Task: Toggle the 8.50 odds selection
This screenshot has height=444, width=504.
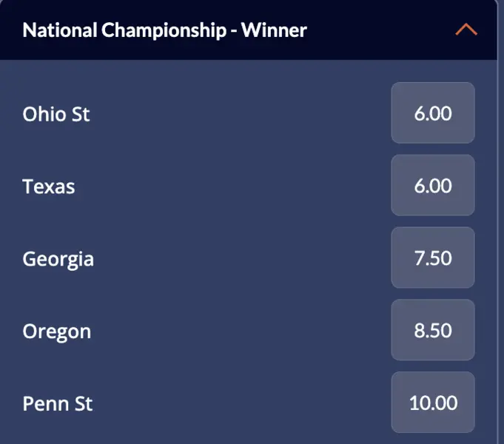Action: (433, 331)
